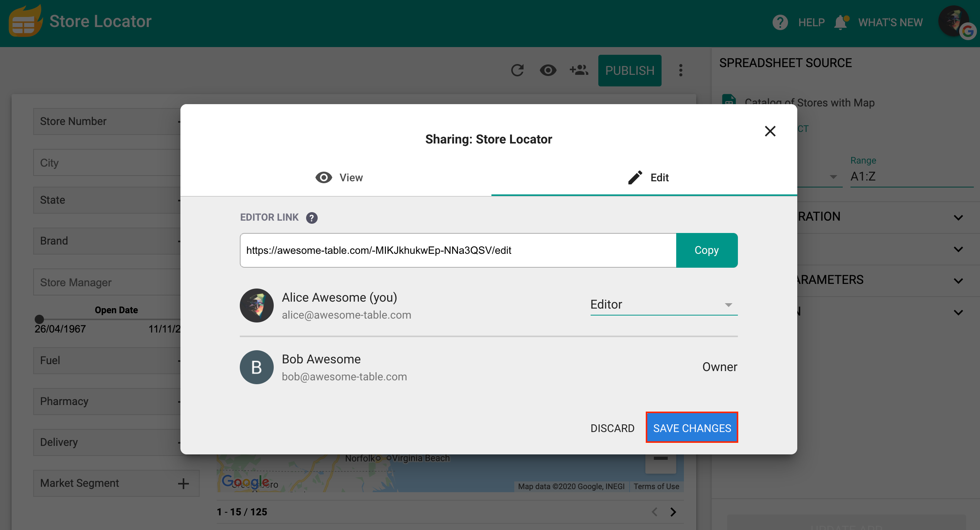Click Discard button
The image size is (980, 530).
coord(612,428)
